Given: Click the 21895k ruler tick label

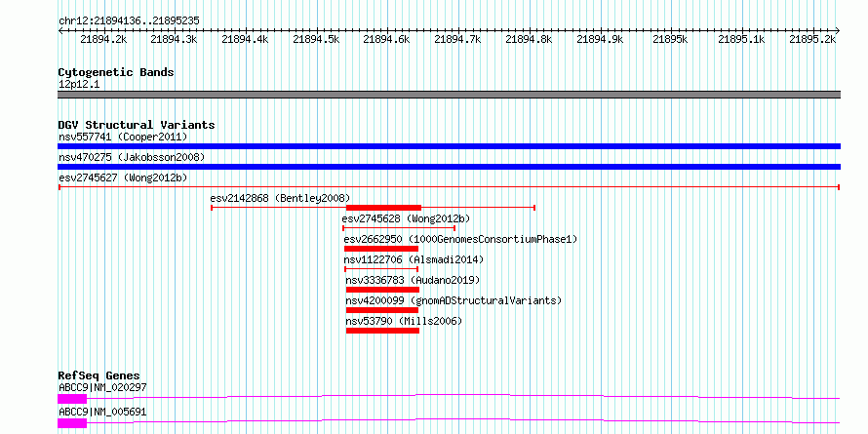Looking at the screenshot, I should pos(670,39).
